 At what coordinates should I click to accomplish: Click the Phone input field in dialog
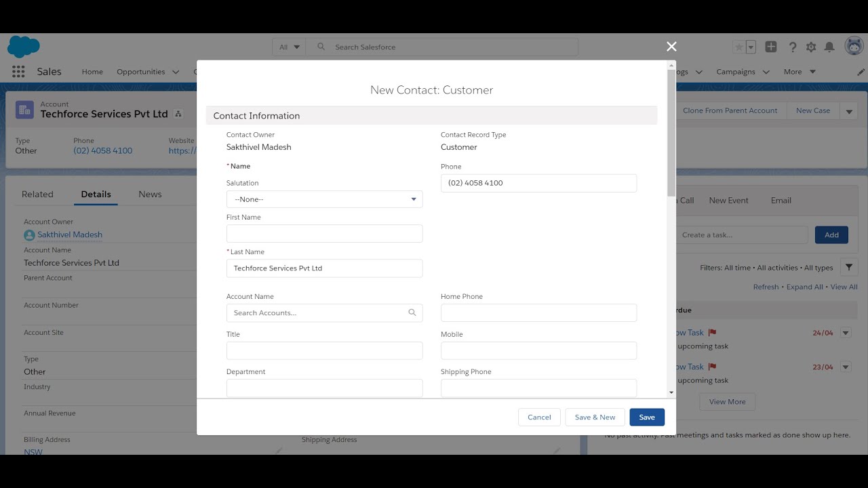coord(538,183)
